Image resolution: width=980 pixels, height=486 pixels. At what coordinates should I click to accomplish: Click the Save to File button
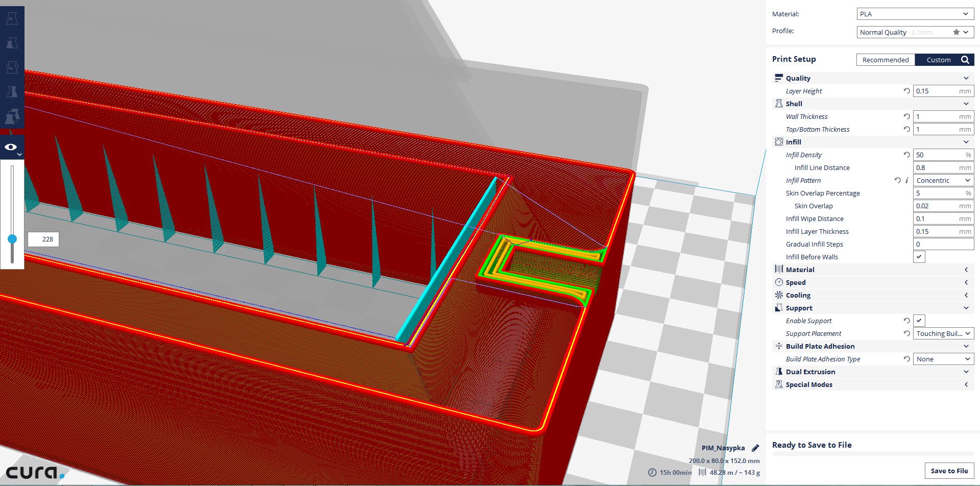[949, 471]
